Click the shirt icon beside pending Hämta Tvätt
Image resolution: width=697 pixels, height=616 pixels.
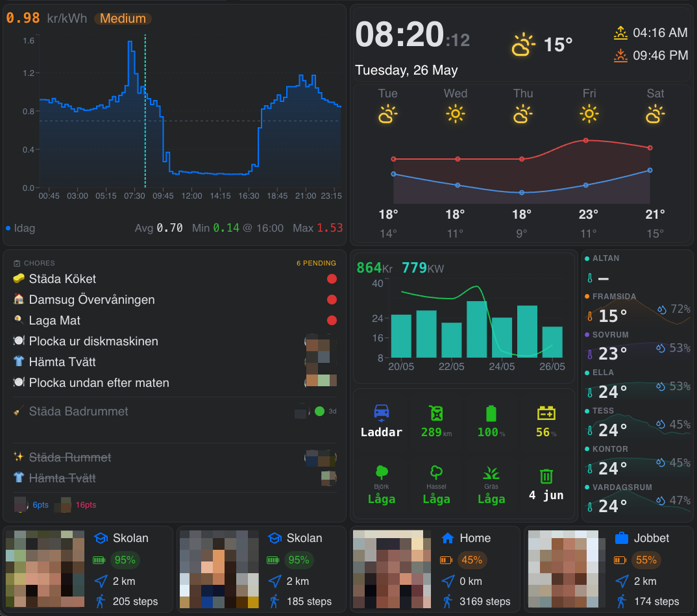point(19,361)
